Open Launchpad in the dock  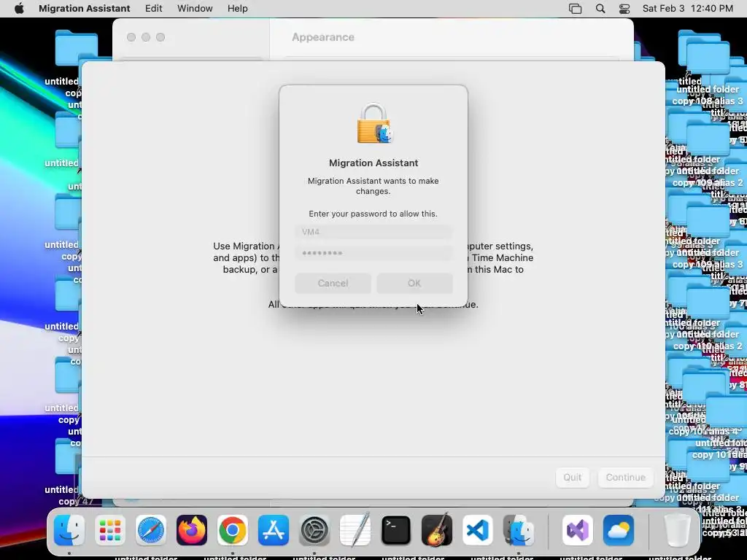(x=110, y=530)
